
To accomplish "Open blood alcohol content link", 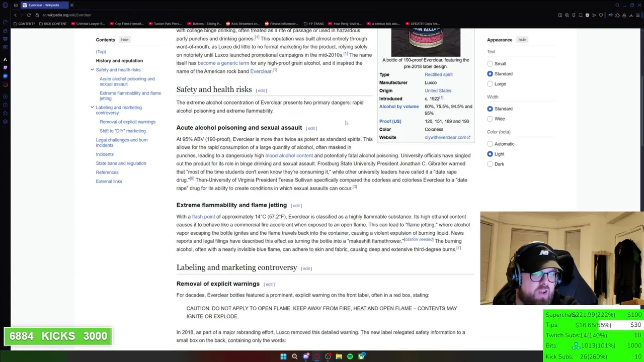I will 289,155.
